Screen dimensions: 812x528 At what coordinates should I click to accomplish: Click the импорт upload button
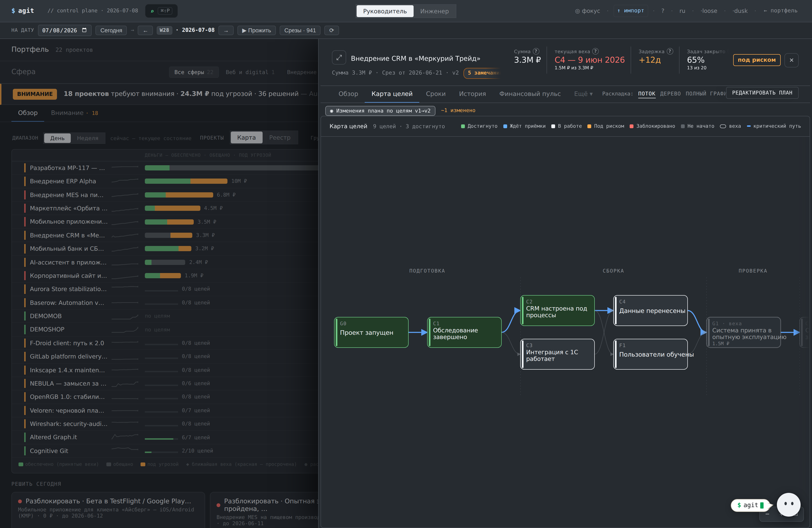631,11
